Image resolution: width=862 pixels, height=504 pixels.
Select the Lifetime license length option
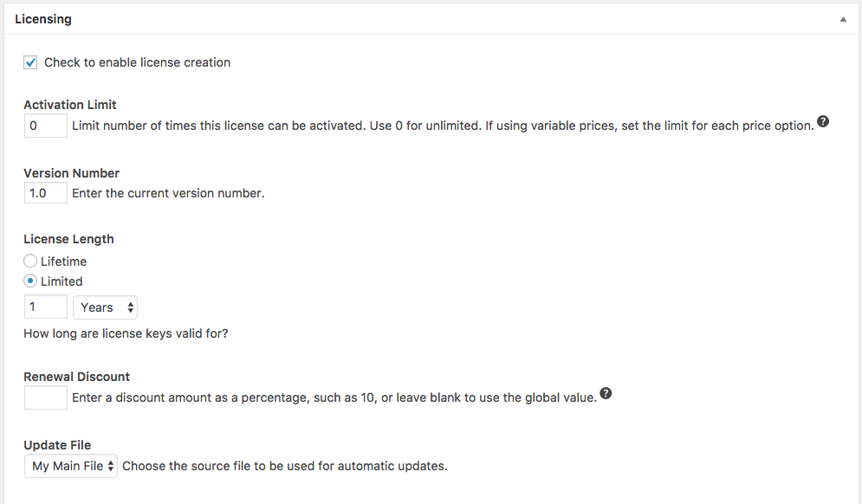pos(31,261)
